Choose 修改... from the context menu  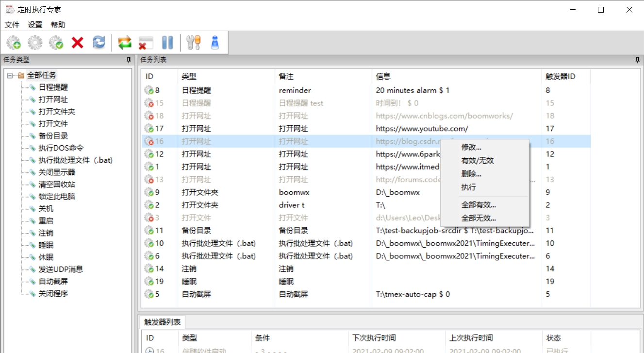[471, 147]
